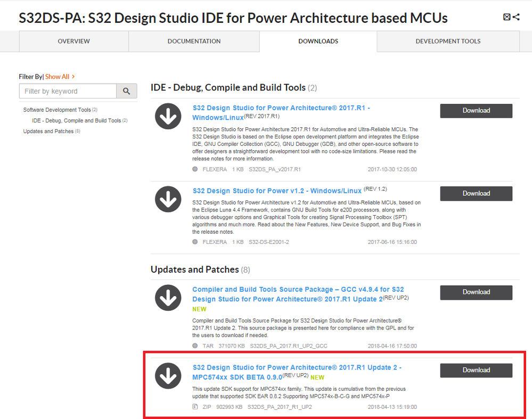532x419 pixels.
Task: Focus the Filter by keyword field
Action: tap(68, 91)
